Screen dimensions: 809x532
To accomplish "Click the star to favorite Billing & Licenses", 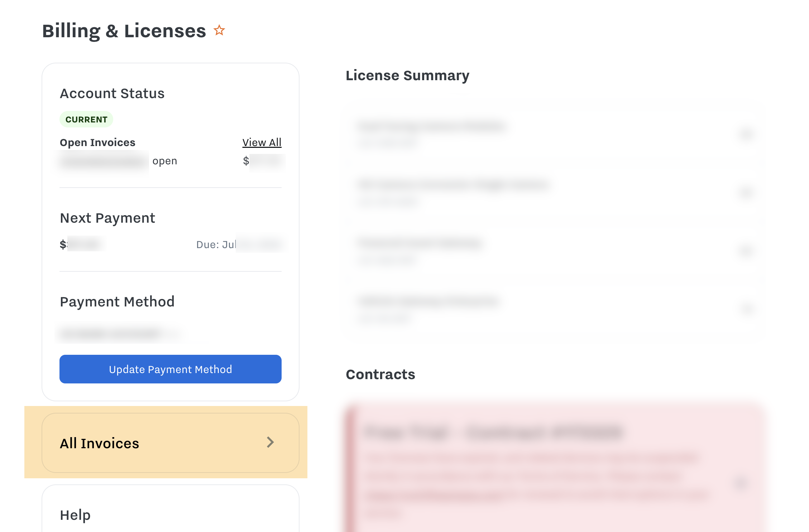I will pos(219,30).
